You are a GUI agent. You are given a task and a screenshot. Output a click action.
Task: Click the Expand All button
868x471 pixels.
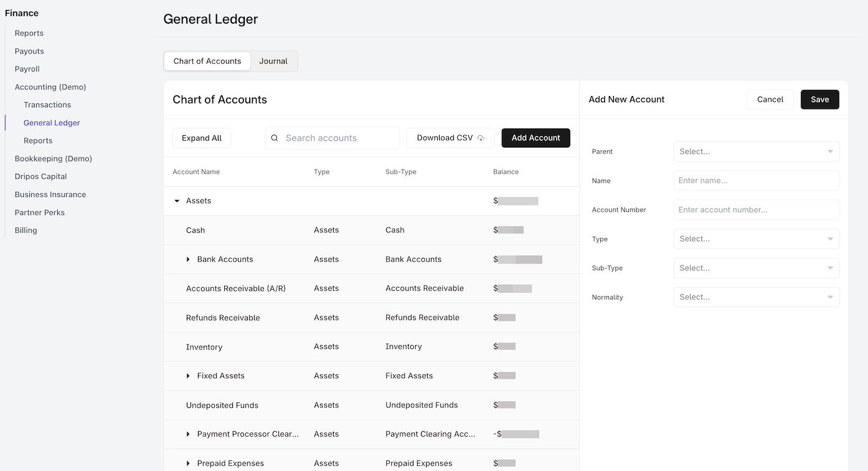pyautogui.click(x=202, y=138)
